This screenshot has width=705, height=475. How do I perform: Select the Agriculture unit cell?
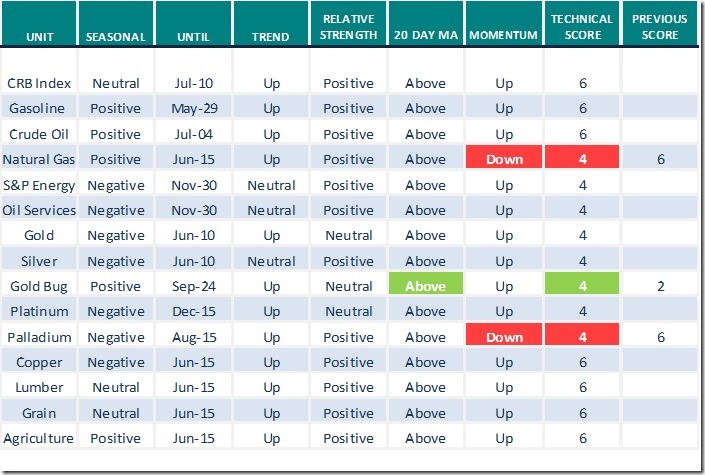40,438
